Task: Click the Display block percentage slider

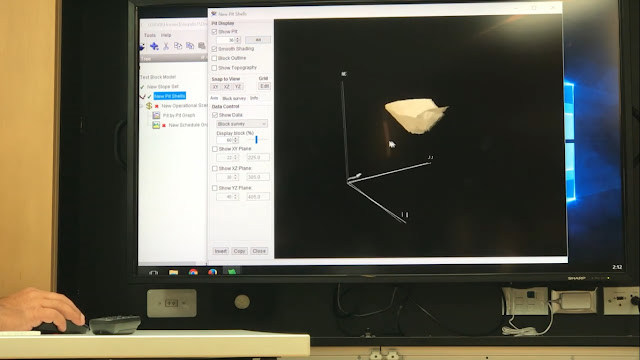Action: click(256, 140)
